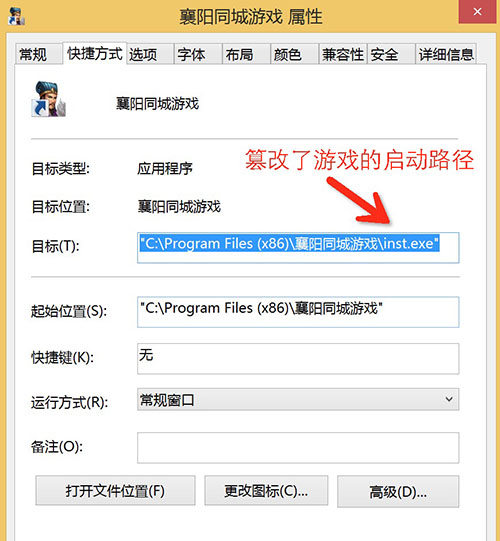Click the 更改图标(C)... button
The image size is (500, 541).
(266, 491)
